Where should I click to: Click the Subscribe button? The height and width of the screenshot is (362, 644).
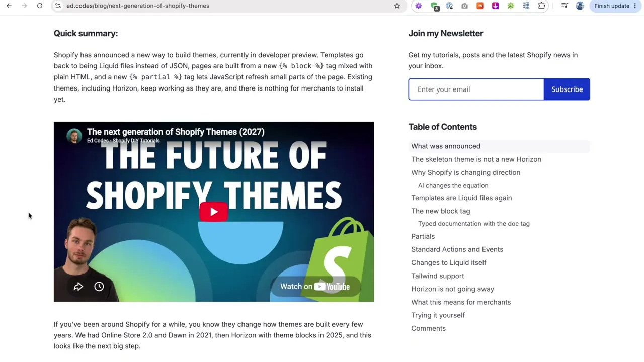coord(567,89)
